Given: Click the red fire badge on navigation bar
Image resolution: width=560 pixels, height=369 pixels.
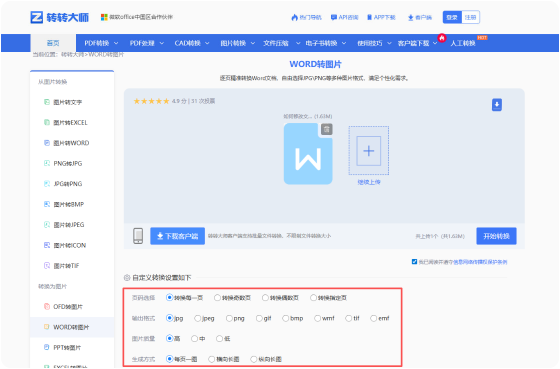Looking at the screenshot, I should click(442, 38).
